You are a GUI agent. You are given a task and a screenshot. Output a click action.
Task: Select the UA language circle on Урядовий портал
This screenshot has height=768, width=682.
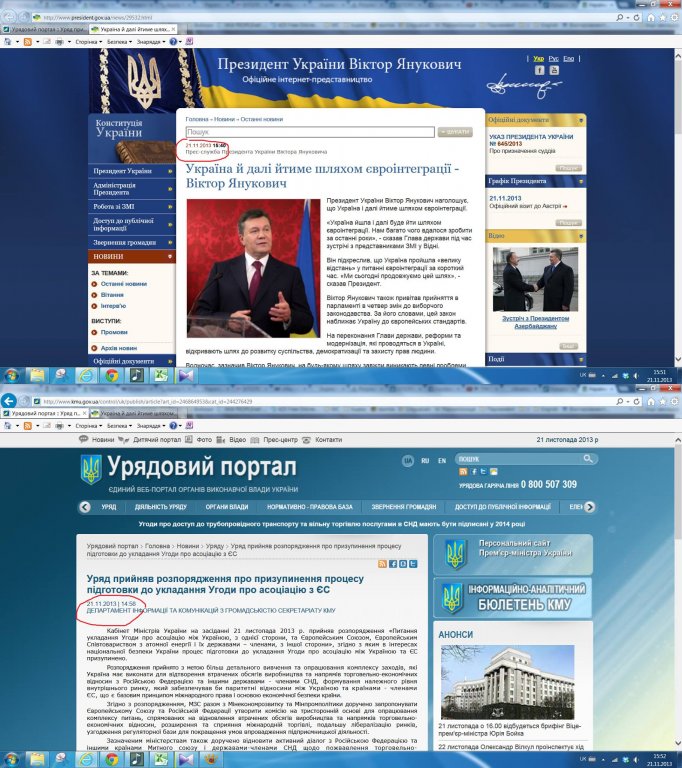click(408, 460)
